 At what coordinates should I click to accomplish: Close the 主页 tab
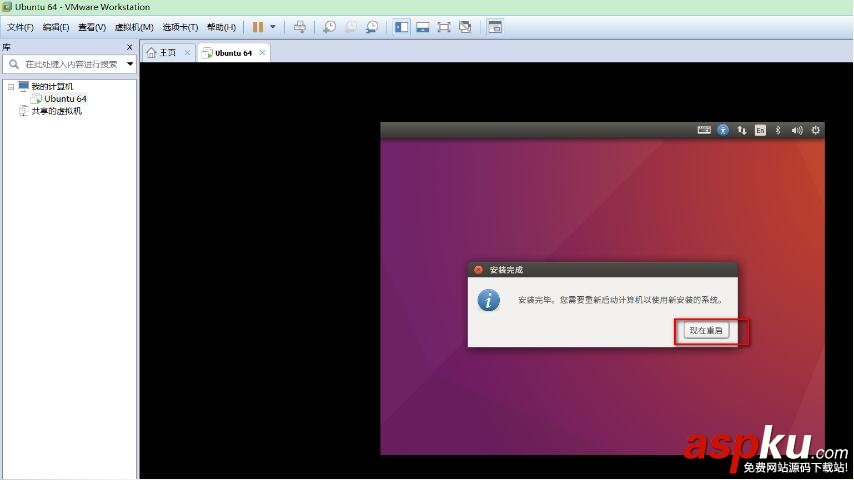tap(187, 52)
